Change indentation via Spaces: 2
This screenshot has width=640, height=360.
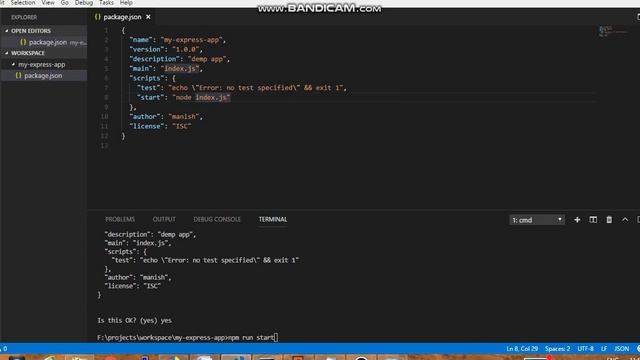557,349
